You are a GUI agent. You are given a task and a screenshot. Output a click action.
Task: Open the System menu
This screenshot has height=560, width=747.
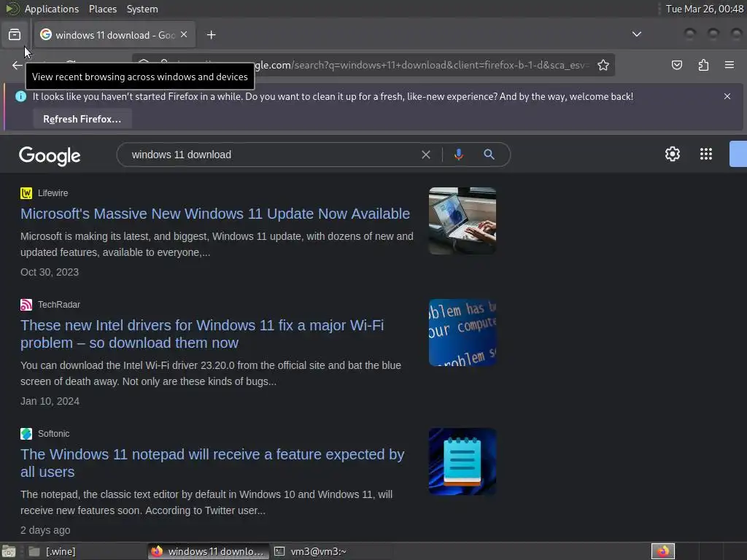click(142, 9)
